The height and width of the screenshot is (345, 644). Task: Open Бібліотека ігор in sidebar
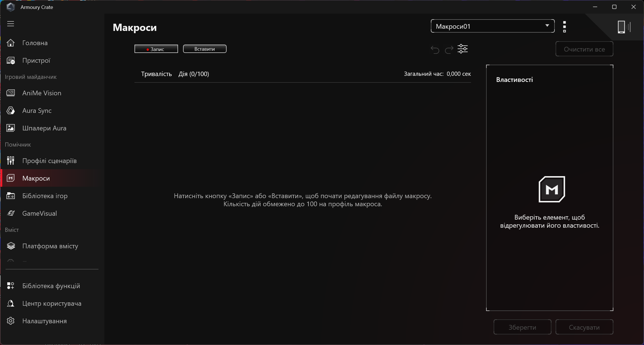pyautogui.click(x=45, y=196)
